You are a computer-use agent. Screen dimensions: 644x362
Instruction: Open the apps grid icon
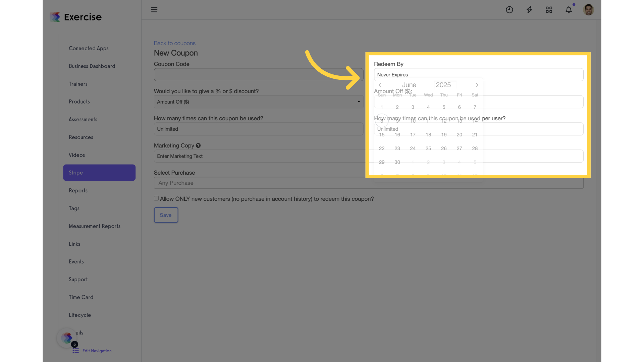pos(549,10)
